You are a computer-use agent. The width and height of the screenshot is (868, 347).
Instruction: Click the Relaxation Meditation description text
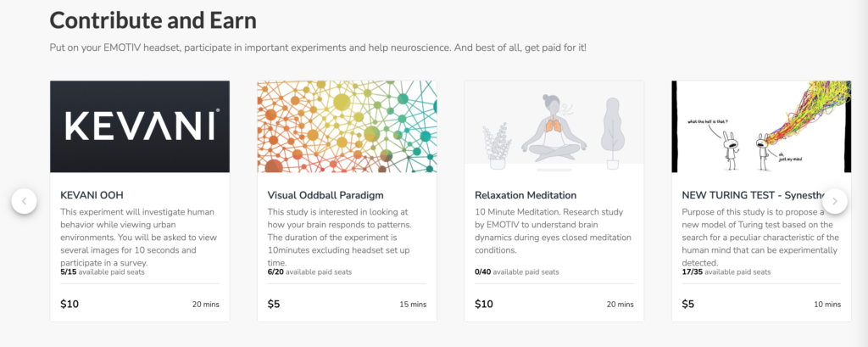553,231
